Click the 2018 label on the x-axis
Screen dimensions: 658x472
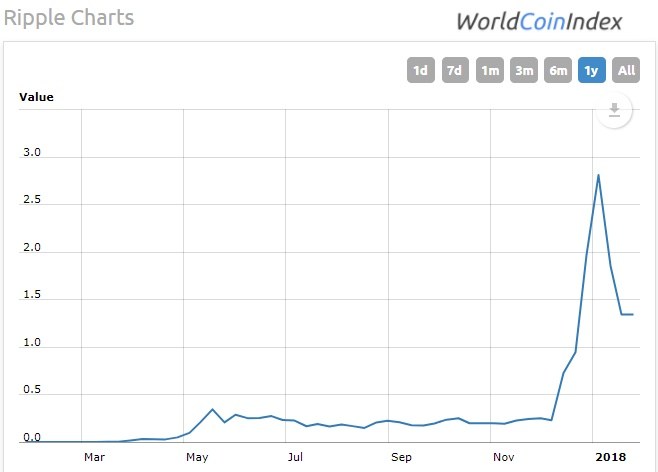point(611,457)
